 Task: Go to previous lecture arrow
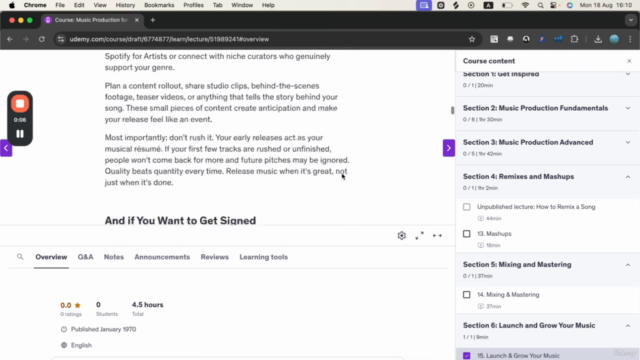[x=6, y=148]
